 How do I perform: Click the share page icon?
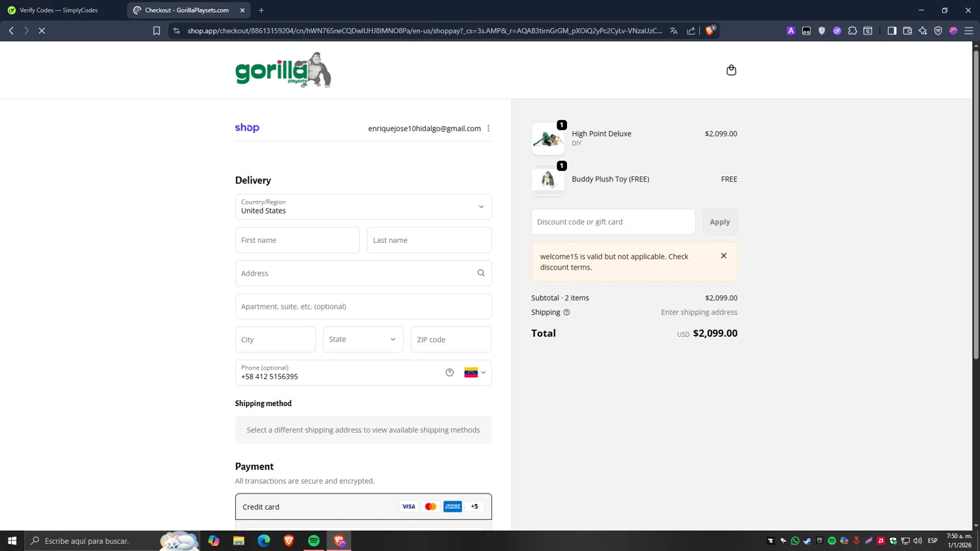point(691,31)
